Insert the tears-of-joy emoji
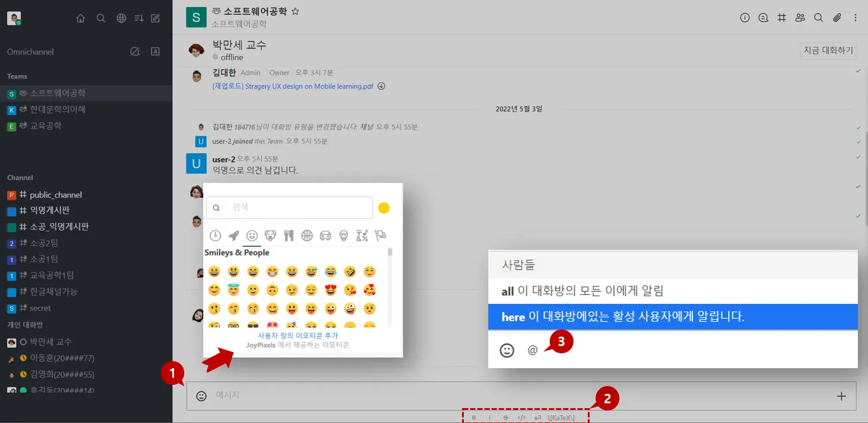Screen dimensions: 868x423 pos(331,272)
